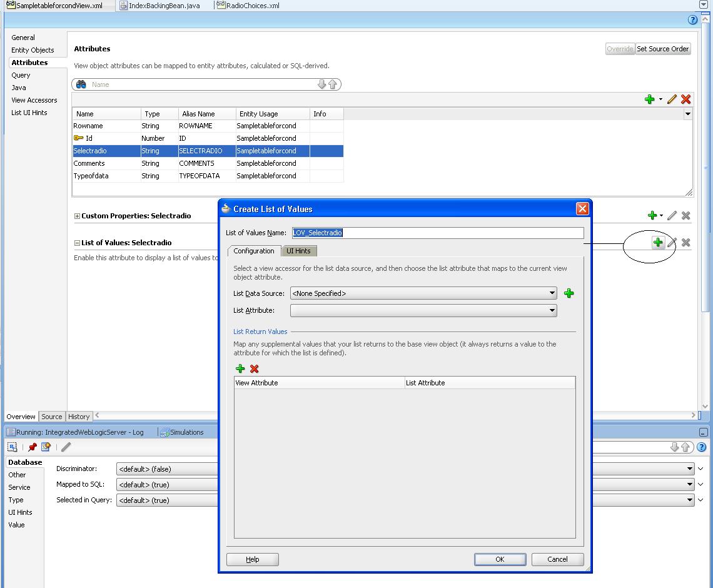Add a List Return Values mapping row
Screen dimensions: 713x588
pos(240,369)
